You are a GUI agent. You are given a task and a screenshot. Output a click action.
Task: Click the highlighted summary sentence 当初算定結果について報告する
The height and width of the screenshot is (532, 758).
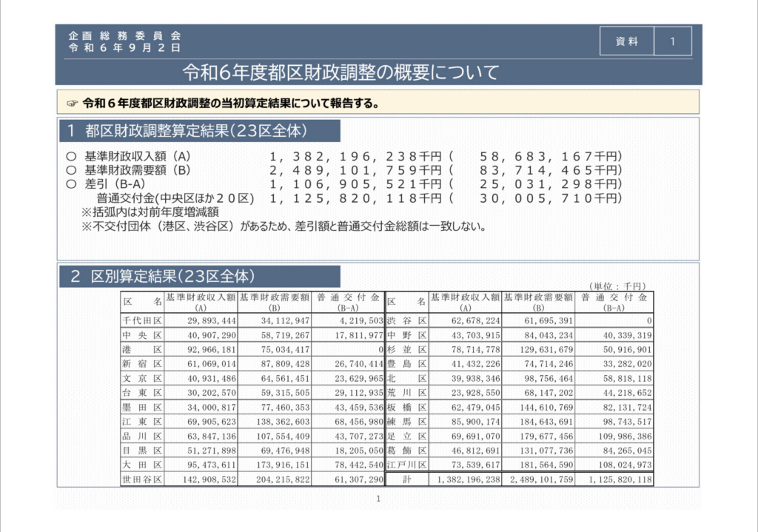click(x=231, y=103)
